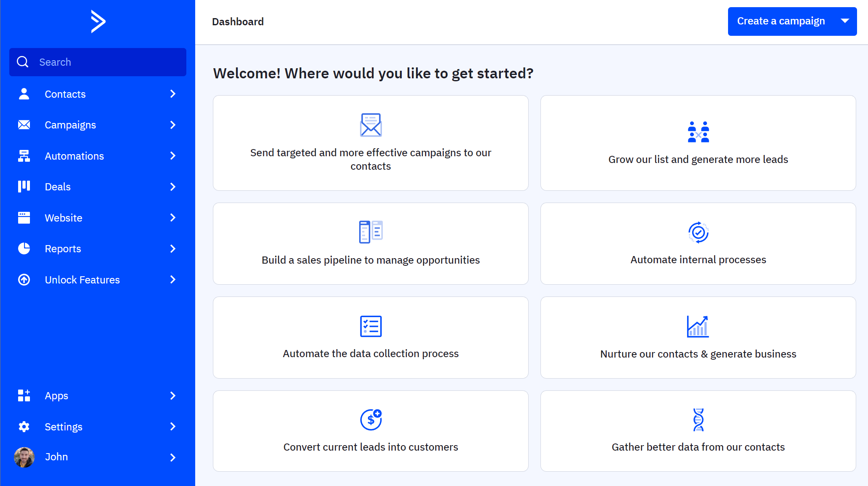Open the John profile settings
This screenshot has height=486, width=868.
coord(97,456)
